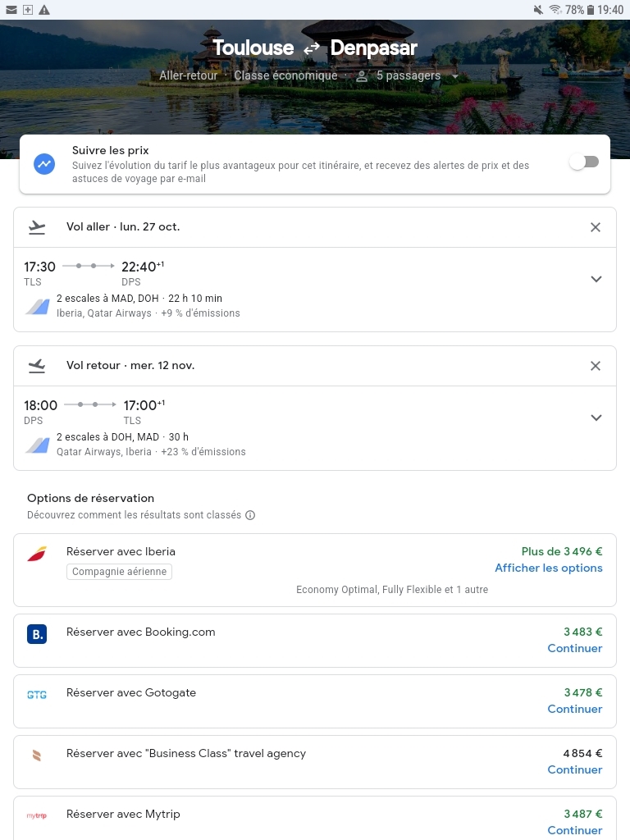Tap the warning triangle status icon
The width and height of the screenshot is (630, 840).
(x=44, y=10)
